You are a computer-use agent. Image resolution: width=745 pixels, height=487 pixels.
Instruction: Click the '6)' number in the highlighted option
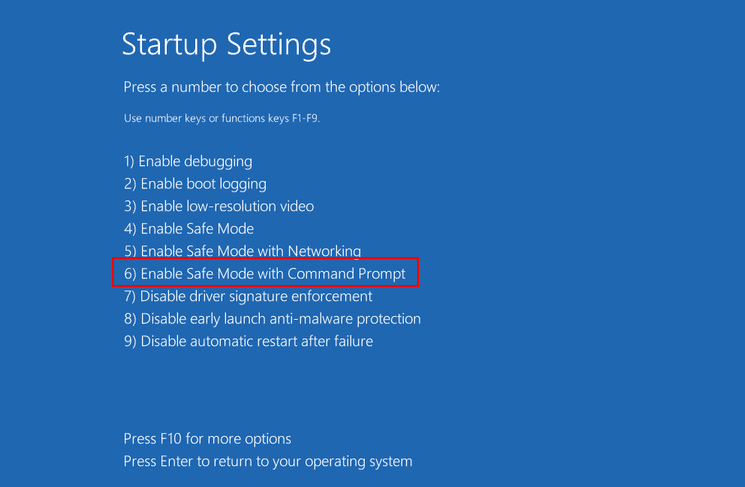click(x=130, y=273)
